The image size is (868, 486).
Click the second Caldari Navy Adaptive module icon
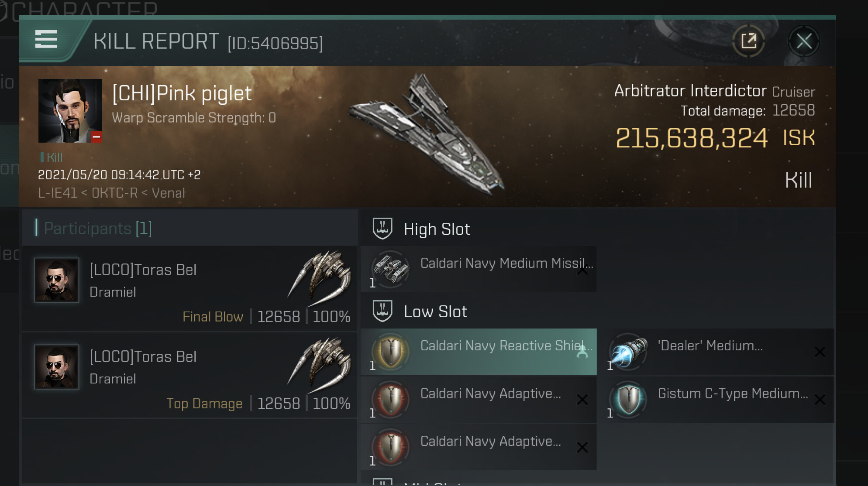(x=390, y=447)
